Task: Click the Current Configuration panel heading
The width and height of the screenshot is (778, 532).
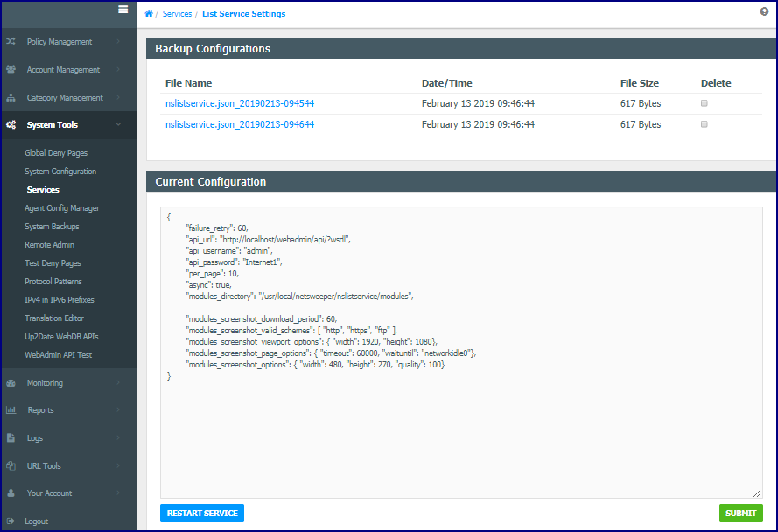Action: [x=210, y=182]
